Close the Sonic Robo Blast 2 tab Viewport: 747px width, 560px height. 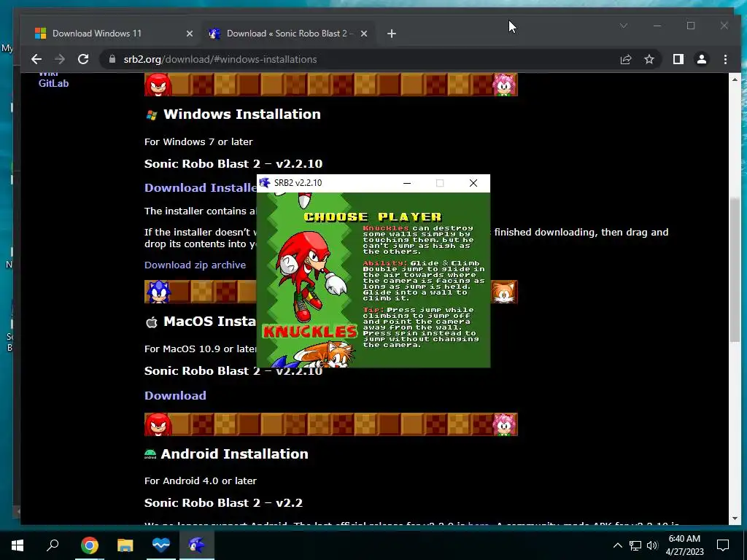coord(363,34)
